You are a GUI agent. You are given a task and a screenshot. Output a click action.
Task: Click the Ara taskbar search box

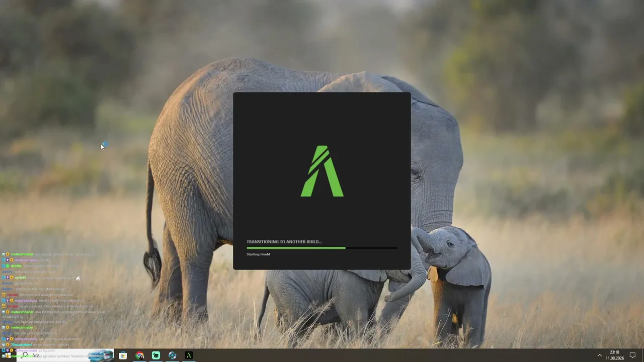(x=65, y=355)
